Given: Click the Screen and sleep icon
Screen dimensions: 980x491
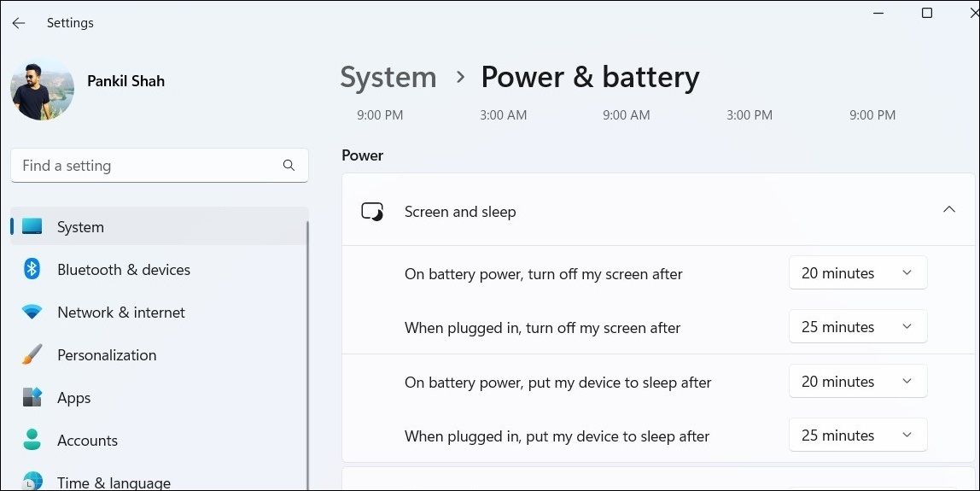Looking at the screenshot, I should coord(372,212).
